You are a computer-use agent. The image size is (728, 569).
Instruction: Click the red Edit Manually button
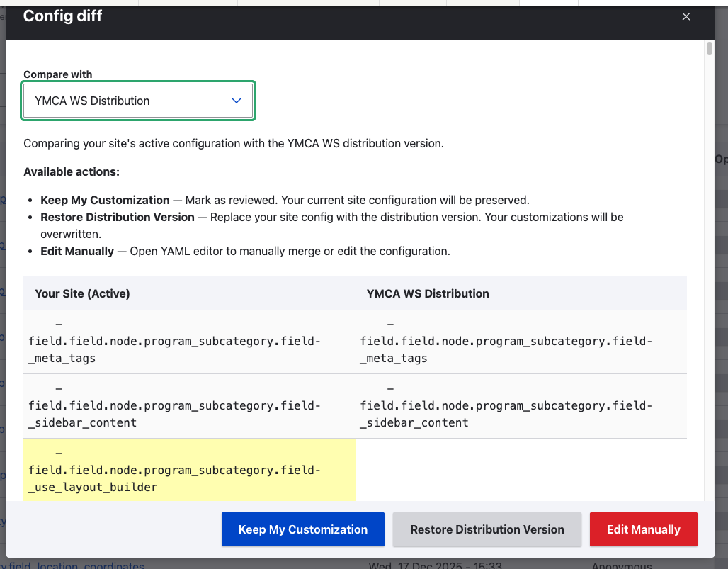click(x=643, y=529)
